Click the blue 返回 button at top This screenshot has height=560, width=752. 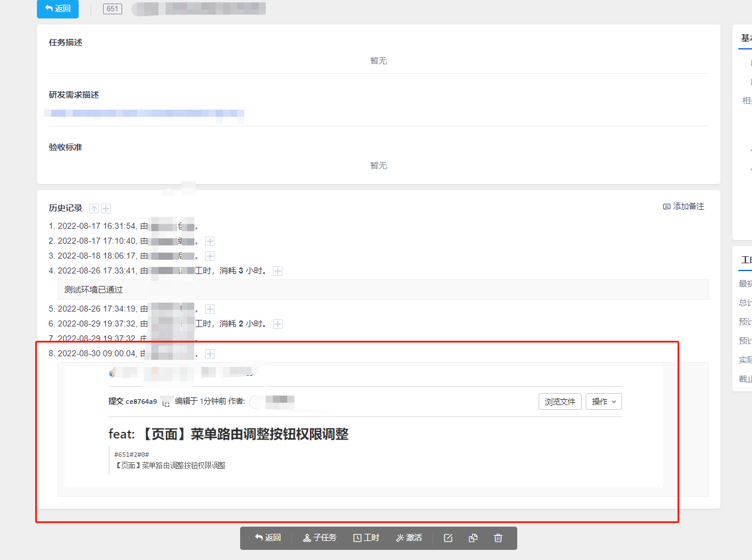(x=57, y=8)
